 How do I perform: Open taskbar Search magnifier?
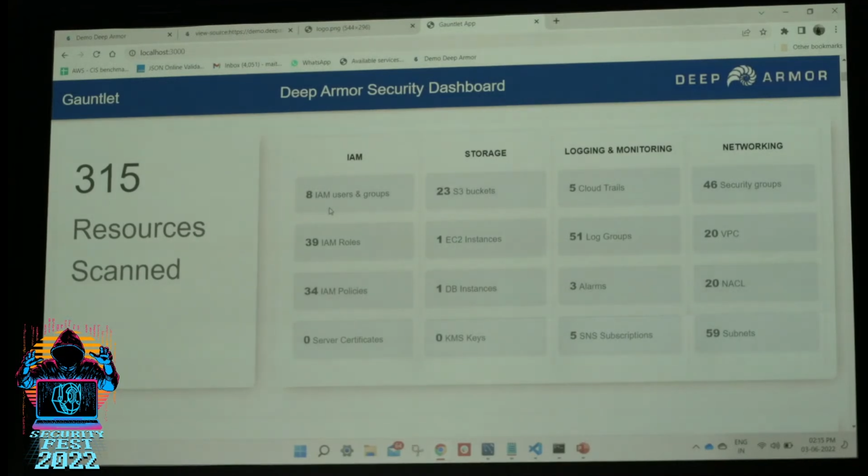[324, 451]
